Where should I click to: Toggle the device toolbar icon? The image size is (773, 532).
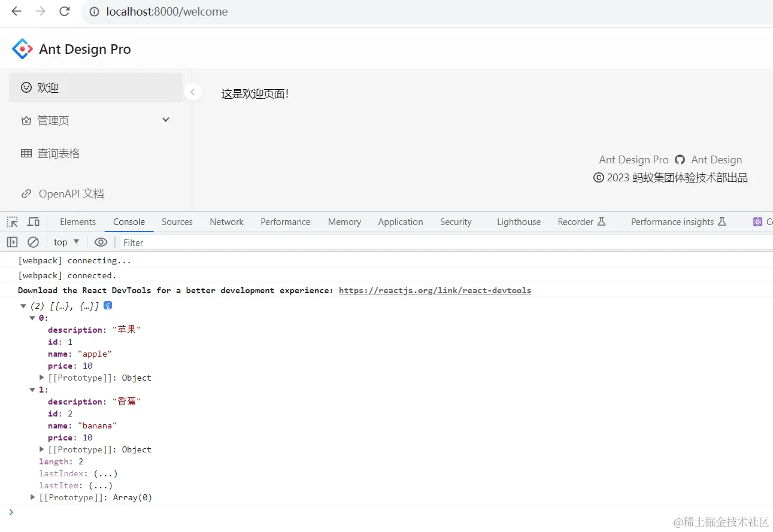point(34,222)
